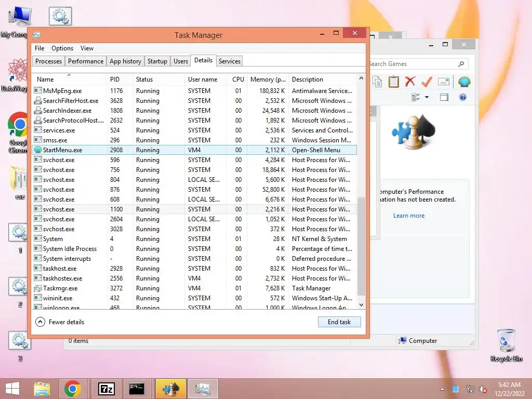Select the services.exe row
The width and height of the screenshot is (532, 399).
[194, 130]
